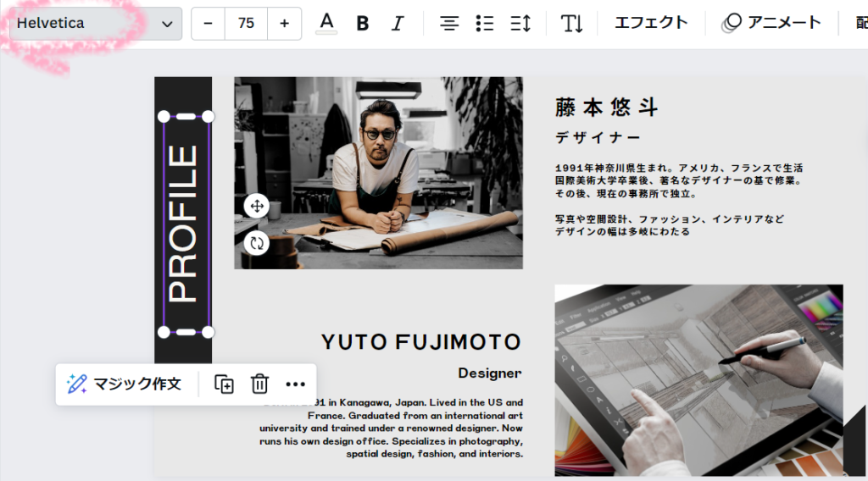Viewport: 868px width, 481px height.
Task: Click bottom pill handle of PROFILE box
Action: pos(186,332)
